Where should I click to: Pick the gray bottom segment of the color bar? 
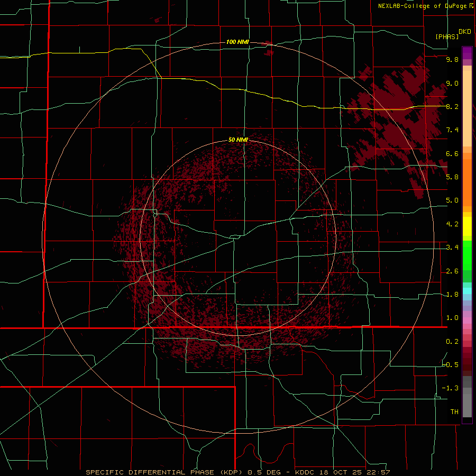coord(467,405)
